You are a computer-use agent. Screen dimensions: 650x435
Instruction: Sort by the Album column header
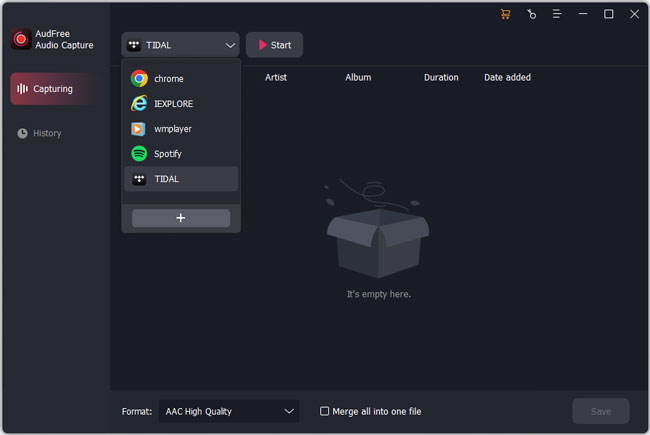(x=358, y=78)
